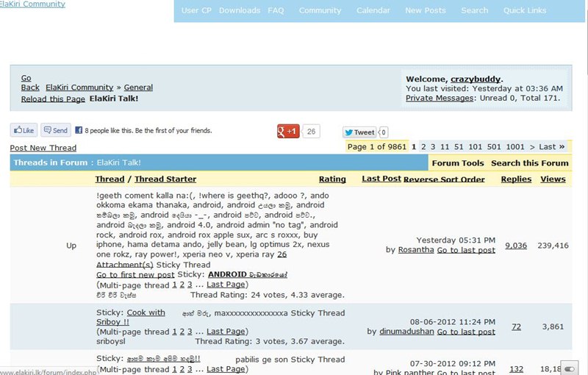Open the Community menu
This screenshot has width=588, height=375.
point(320,10)
